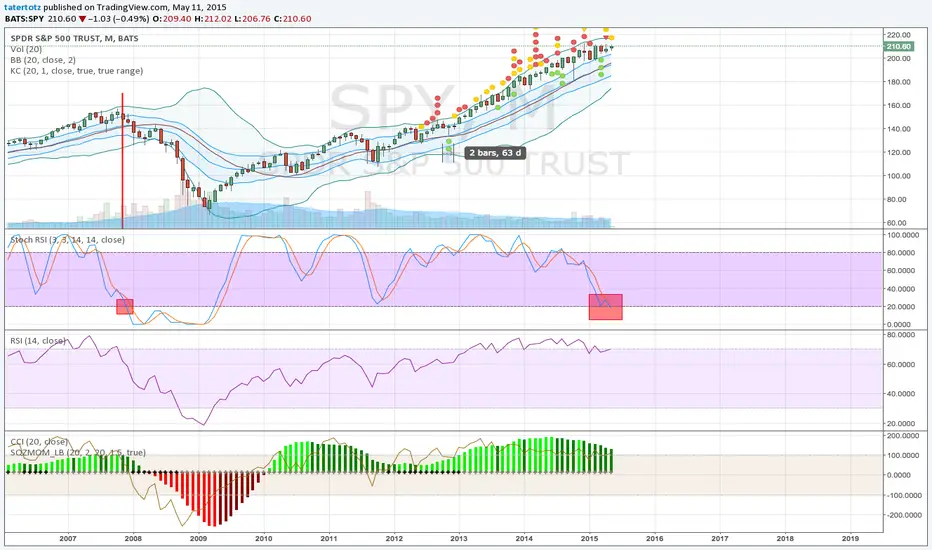Click the 2012 label on the time axis
The height and width of the screenshot is (550, 932).
[x=393, y=538]
